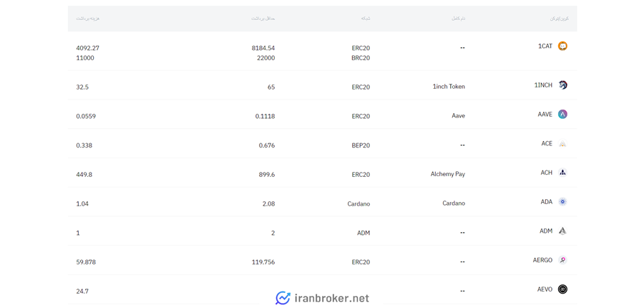Click the AEVO coin icon
This screenshot has width=644, height=308.
pos(562,289)
